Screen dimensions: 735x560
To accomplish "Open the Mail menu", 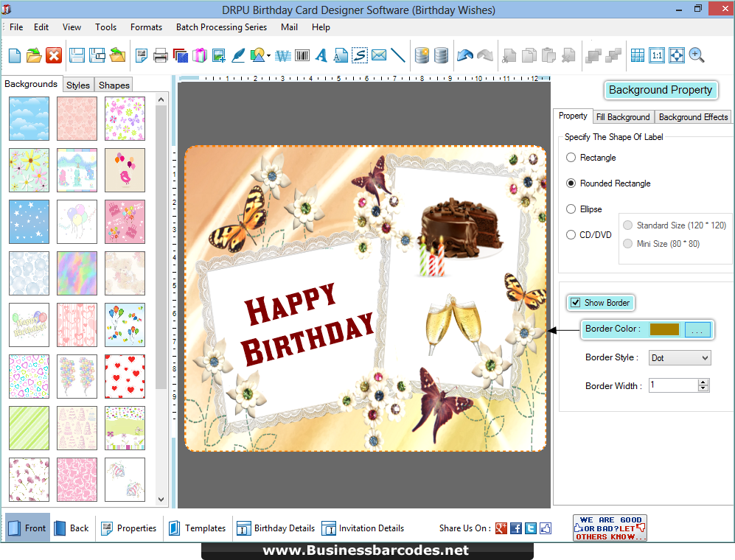I will (289, 27).
